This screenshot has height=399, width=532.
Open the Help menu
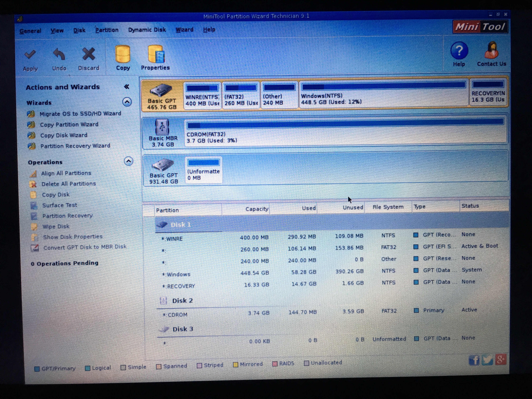click(x=209, y=30)
